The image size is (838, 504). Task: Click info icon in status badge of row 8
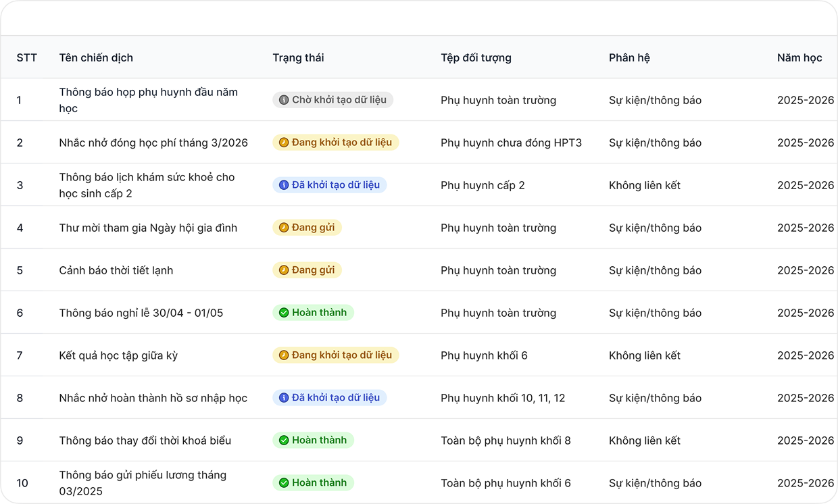coord(284,398)
